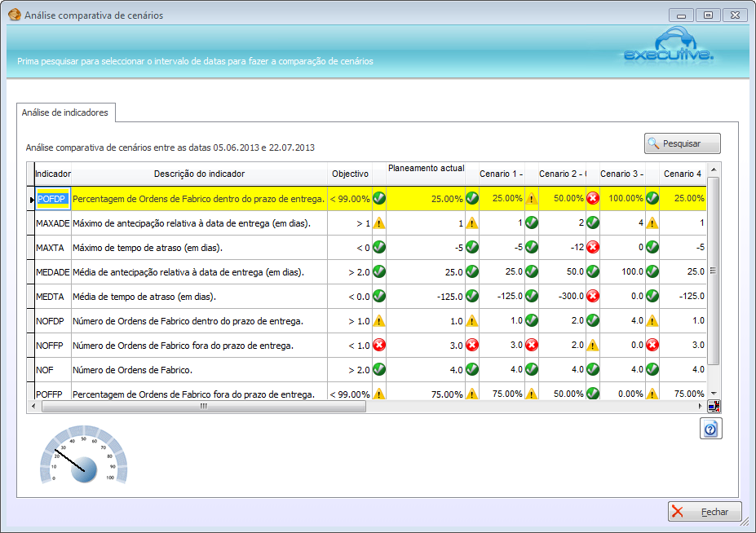Click the Pesquisar search button
This screenshot has width=756, height=533.
click(x=683, y=143)
